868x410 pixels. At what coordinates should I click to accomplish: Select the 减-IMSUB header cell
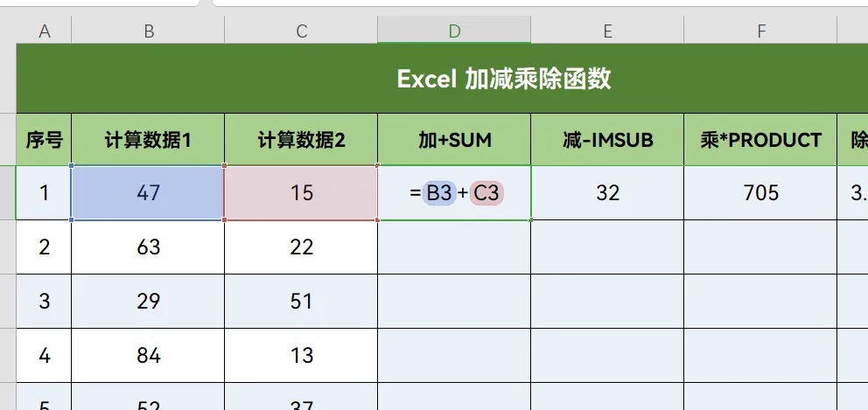tap(607, 139)
